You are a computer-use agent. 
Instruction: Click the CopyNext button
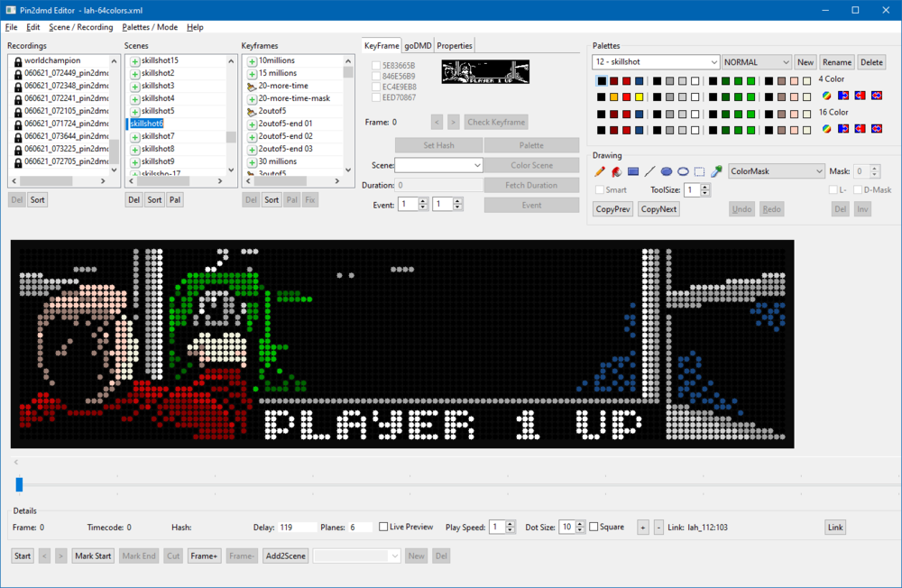[658, 209]
